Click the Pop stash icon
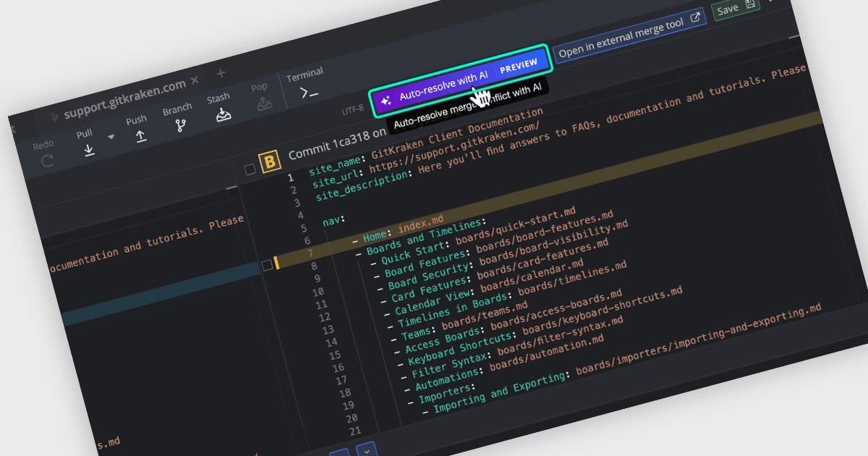Screen dimensions: 868x456 point(265,104)
